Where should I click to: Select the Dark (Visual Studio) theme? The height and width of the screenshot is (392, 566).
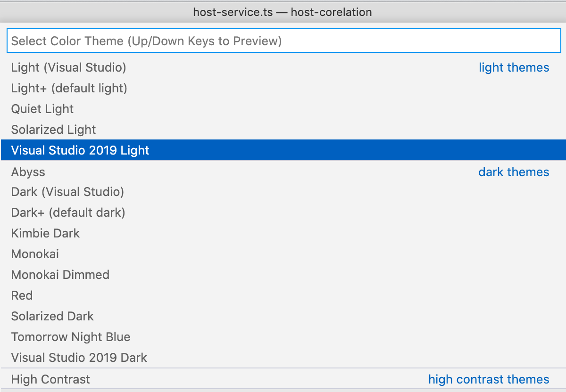tap(67, 192)
